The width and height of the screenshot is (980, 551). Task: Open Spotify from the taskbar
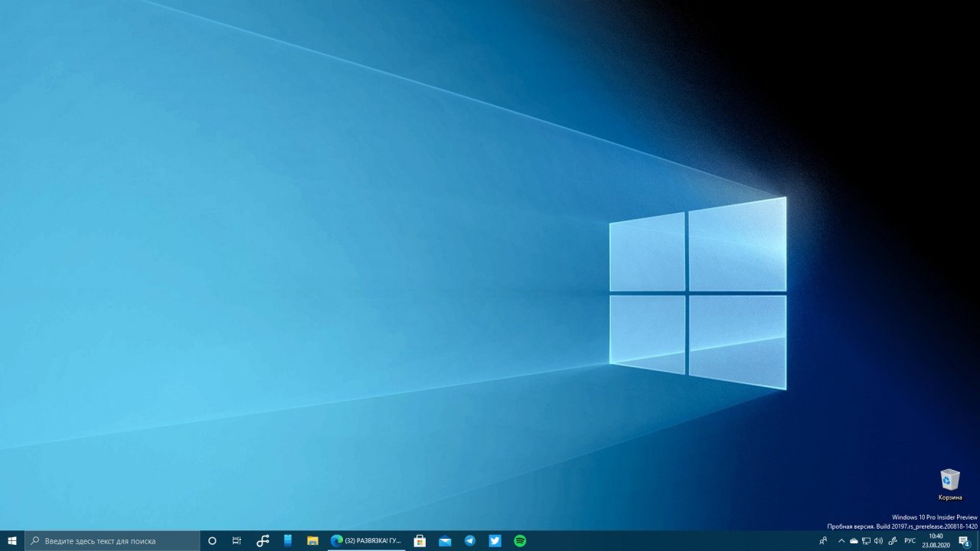click(520, 541)
